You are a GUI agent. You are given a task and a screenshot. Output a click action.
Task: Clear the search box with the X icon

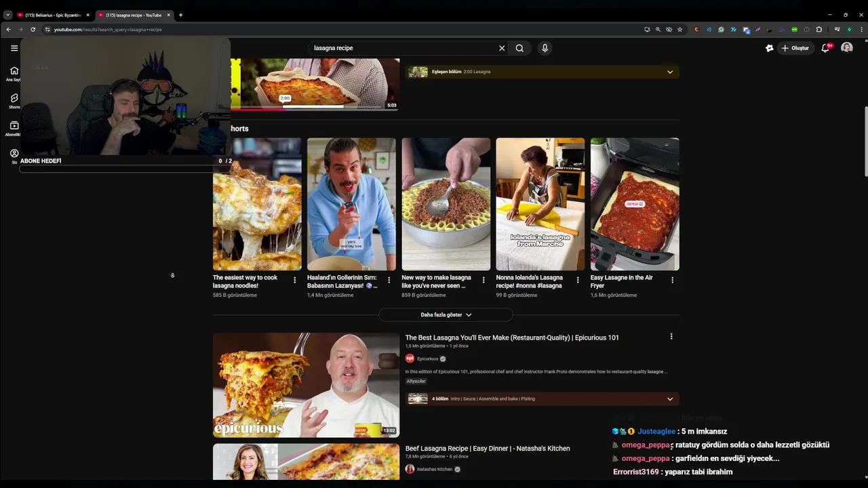click(x=502, y=48)
